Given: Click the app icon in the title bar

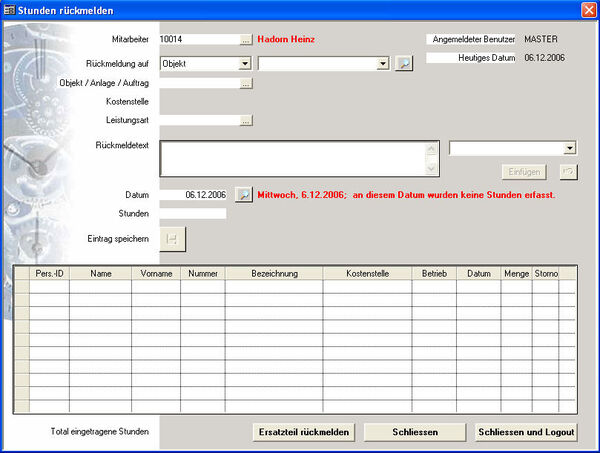Looking at the screenshot, I should [x=10, y=10].
